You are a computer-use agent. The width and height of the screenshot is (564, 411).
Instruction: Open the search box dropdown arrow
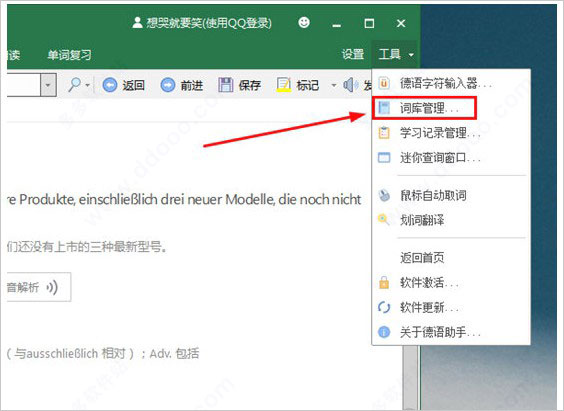pyautogui.click(x=48, y=85)
